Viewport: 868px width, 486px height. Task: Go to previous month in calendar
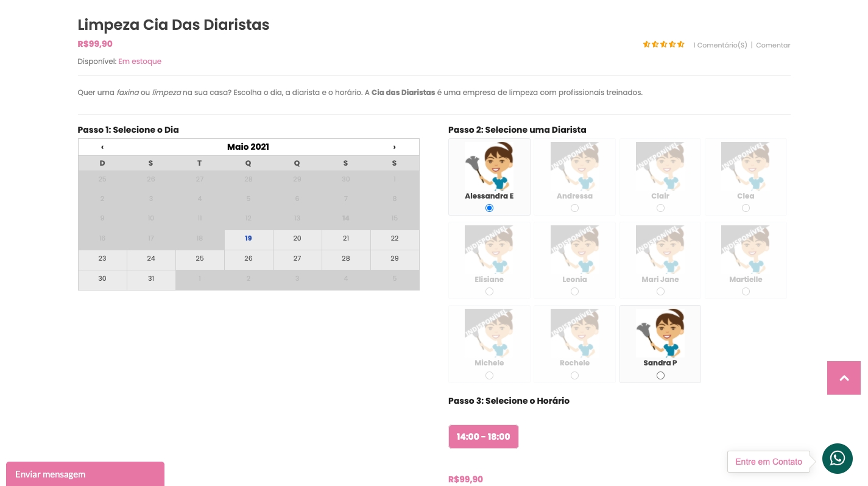pos(102,147)
